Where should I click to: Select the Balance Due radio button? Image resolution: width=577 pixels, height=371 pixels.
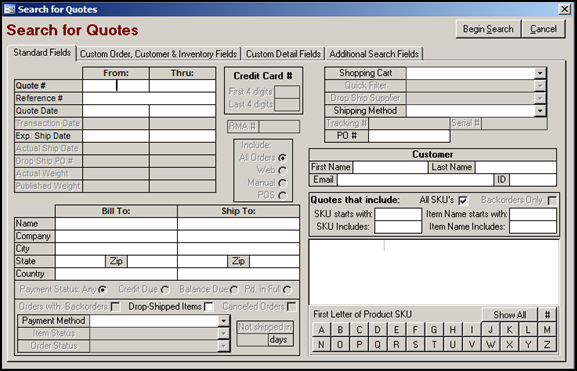234,290
